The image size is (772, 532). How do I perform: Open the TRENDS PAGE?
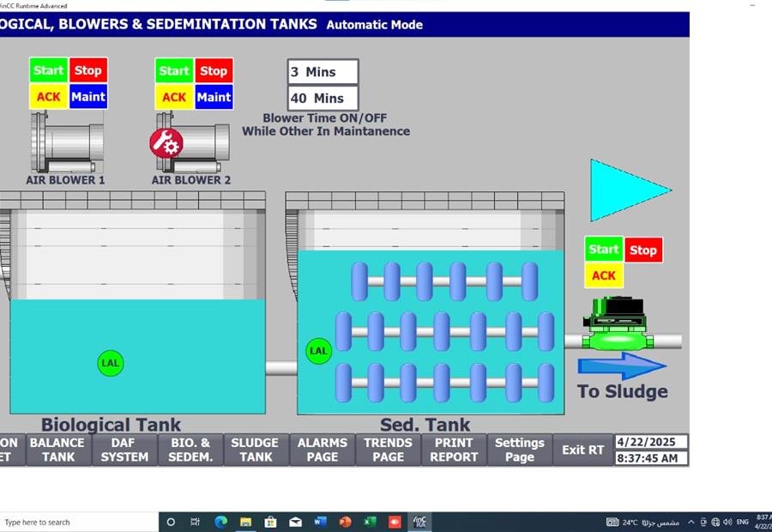(388, 450)
